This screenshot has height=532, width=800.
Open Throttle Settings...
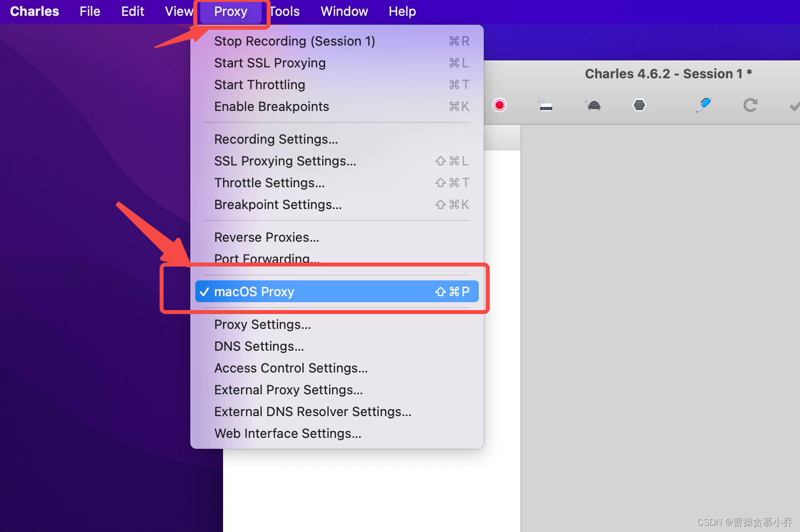pyautogui.click(x=337, y=183)
